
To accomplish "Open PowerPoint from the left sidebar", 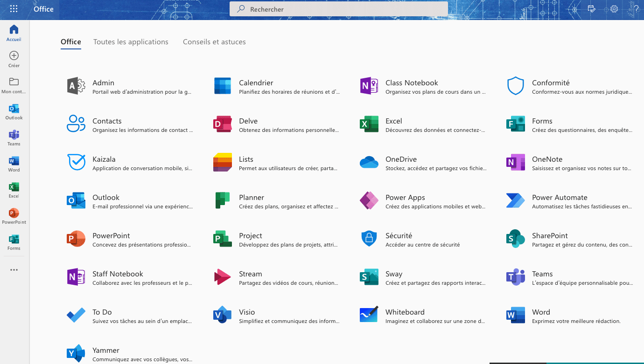I will (x=14, y=216).
